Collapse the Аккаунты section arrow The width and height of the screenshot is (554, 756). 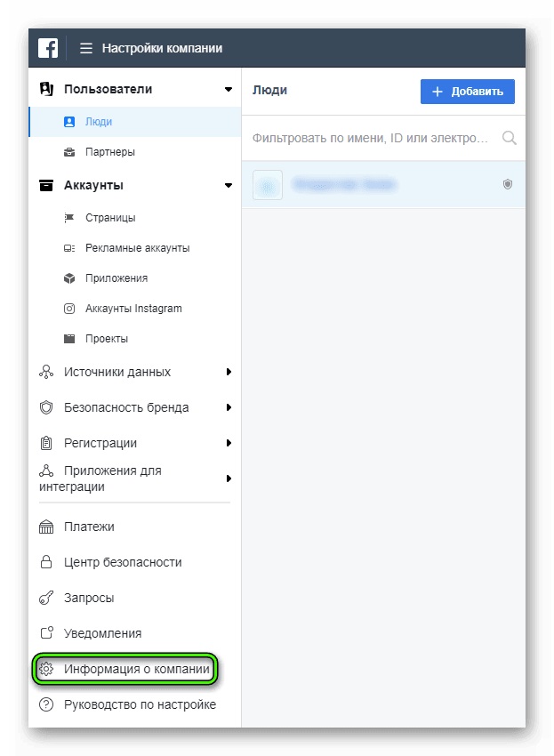point(229,186)
